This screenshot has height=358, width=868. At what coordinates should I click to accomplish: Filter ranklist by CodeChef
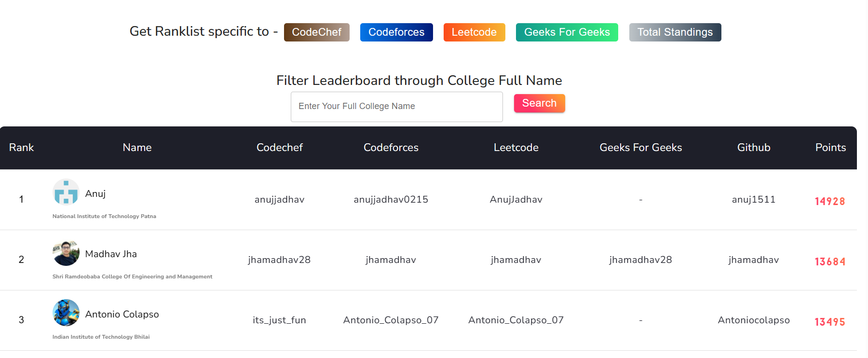(316, 32)
